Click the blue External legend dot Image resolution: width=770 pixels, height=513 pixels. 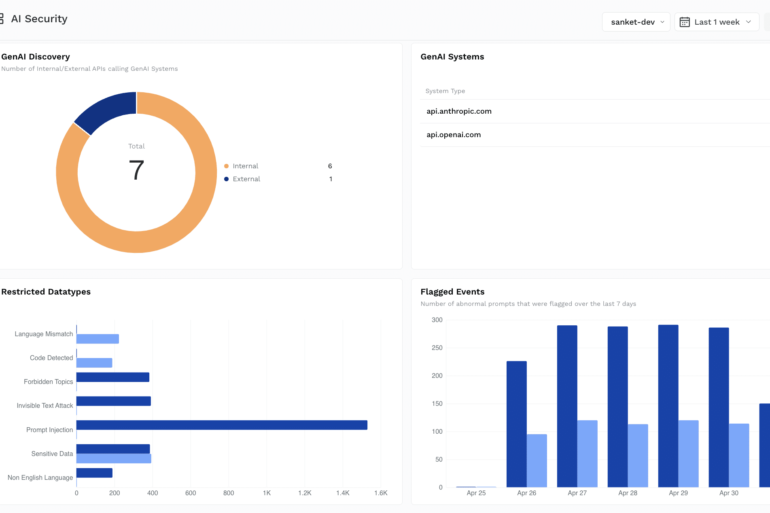226,179
